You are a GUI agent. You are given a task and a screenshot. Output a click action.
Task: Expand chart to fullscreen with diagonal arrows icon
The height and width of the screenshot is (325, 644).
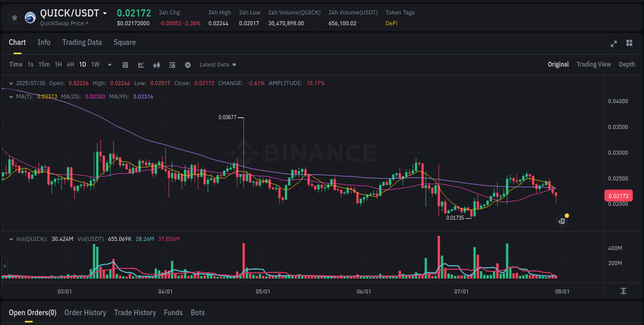(614, 44)
